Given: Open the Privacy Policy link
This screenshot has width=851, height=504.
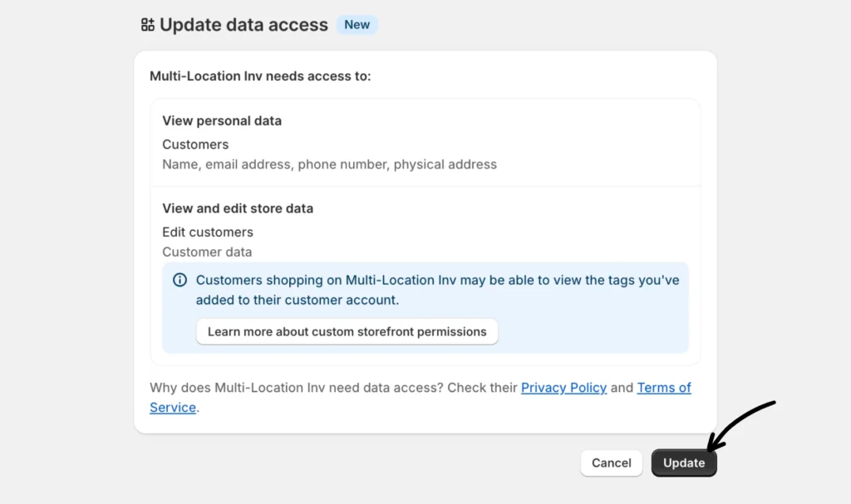Looking at the screenshot, I should coord(563,388).
